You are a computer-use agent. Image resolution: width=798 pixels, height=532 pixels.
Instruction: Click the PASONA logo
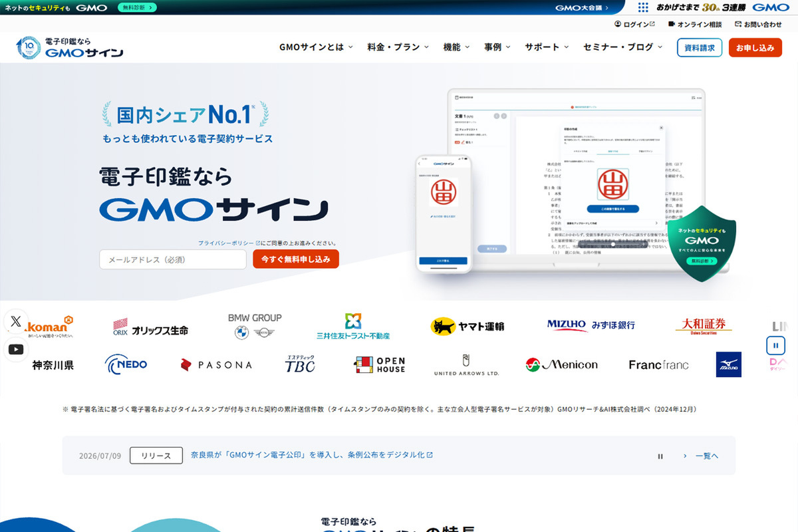pos(216,364)
